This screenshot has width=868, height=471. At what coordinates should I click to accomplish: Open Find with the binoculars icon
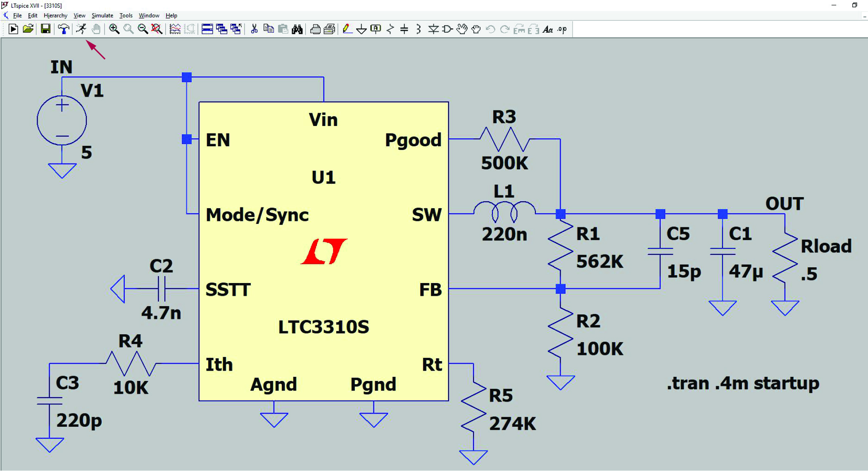pos(297,29)
